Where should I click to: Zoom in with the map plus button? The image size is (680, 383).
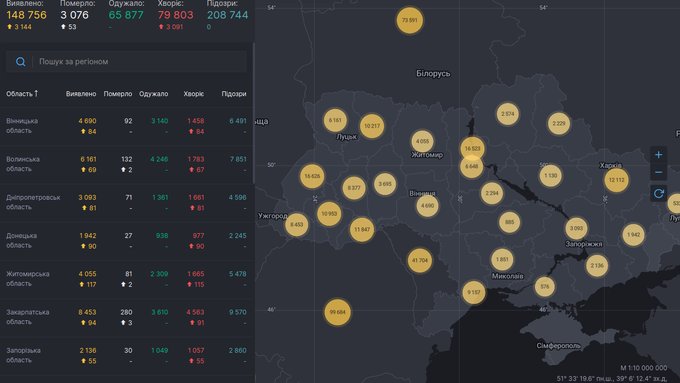pos(658,154)
